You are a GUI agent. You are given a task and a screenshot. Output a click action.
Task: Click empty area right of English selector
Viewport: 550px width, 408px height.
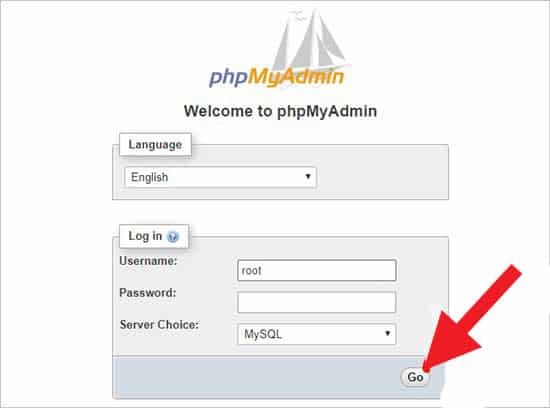click(382, 177)
